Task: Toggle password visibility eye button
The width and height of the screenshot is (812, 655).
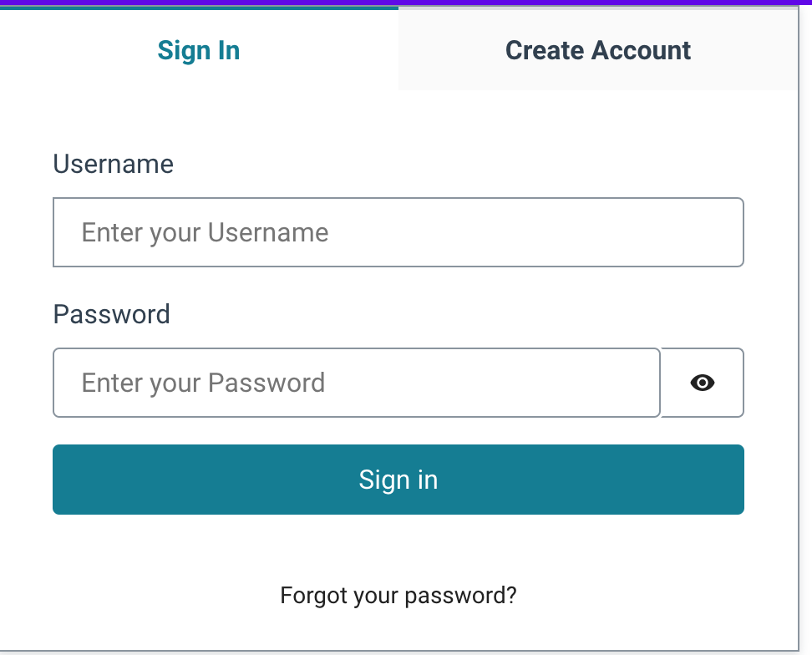Action: (703, 383)
